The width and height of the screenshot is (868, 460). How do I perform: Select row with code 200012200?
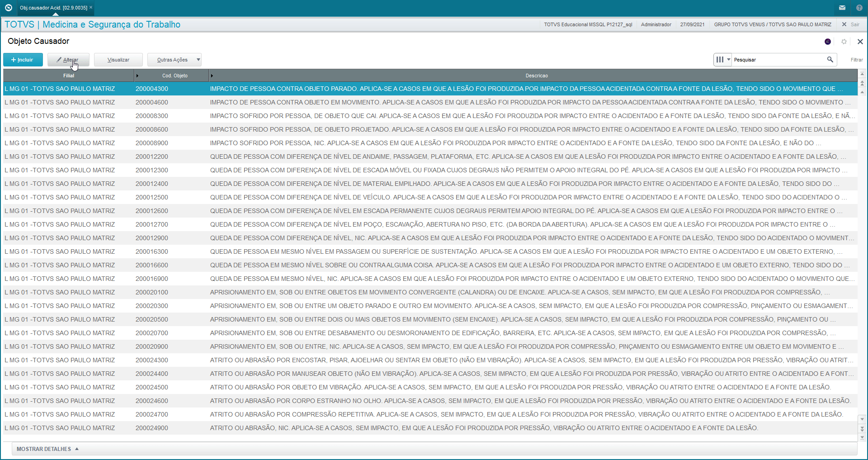point(430,156)
